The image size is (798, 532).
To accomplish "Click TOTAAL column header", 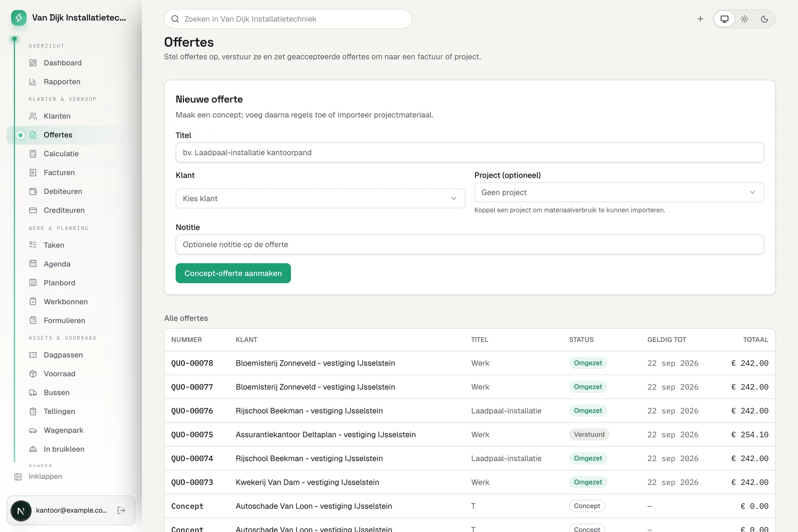I will click(x=756, y=340).
